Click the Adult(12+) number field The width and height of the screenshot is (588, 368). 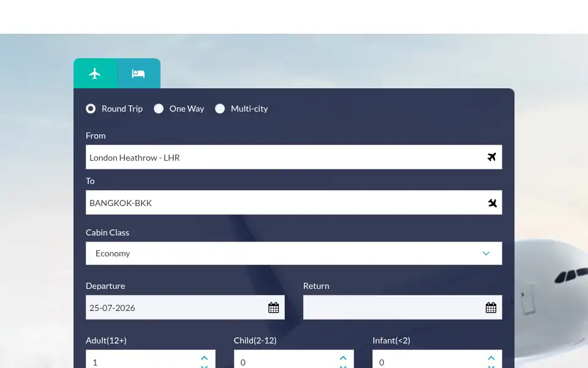tap(151, 360)
